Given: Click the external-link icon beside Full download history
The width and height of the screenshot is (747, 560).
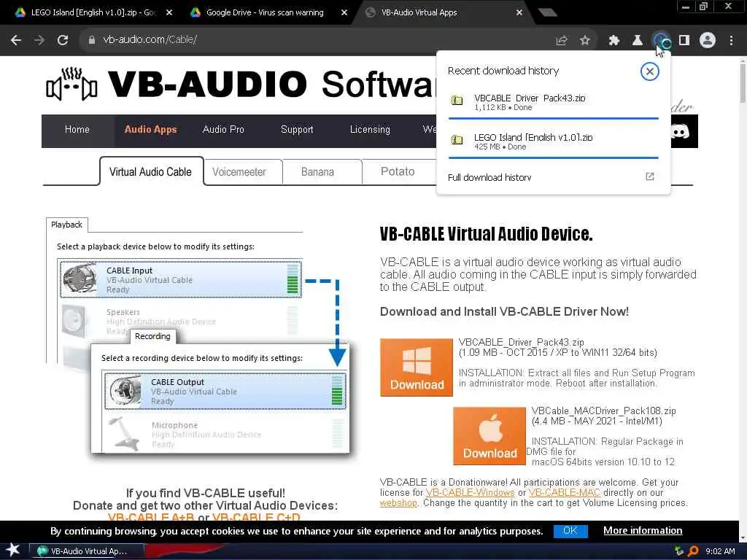Looking at the screenshot, I should tap(650, 176).
